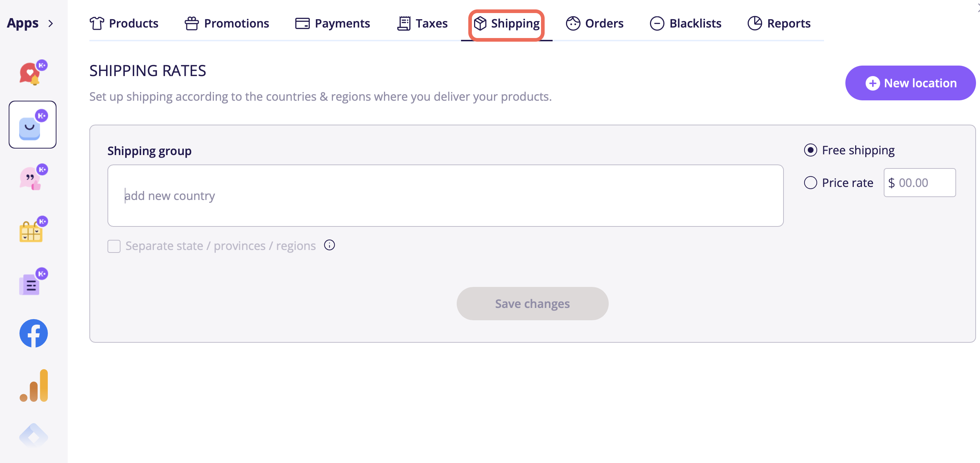
Task: Switch to the Products tab
Action: click(124, 24)
